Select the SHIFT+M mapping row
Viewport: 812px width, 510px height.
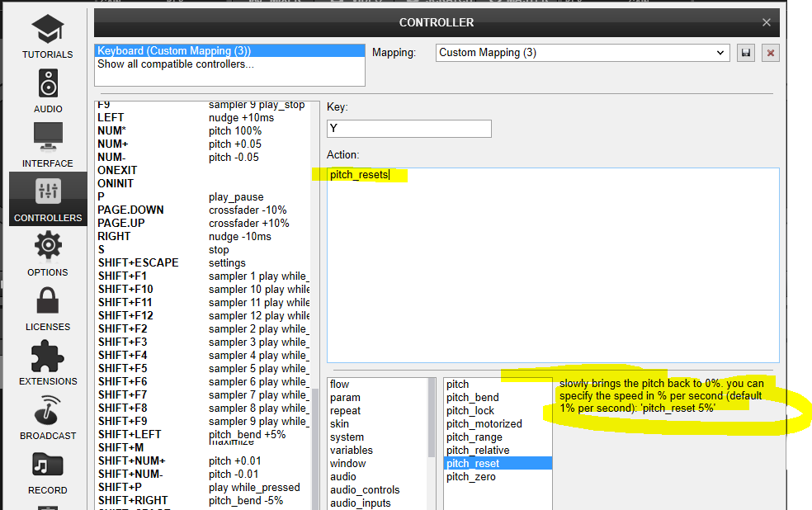[204, 448]
